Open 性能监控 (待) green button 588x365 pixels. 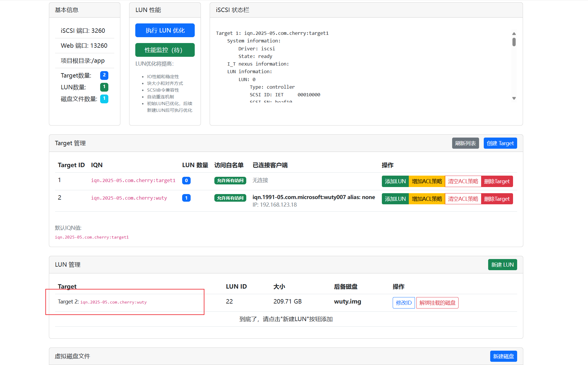click(x=165, y=50)
